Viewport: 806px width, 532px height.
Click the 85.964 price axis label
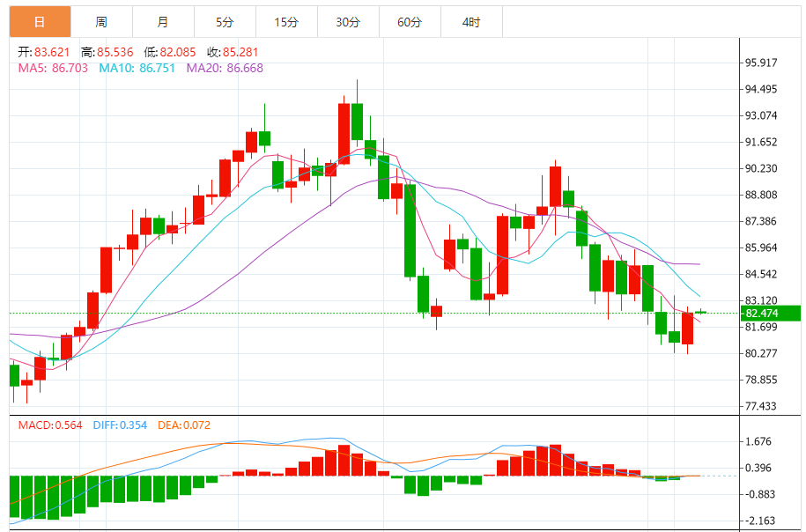(761, 248)
